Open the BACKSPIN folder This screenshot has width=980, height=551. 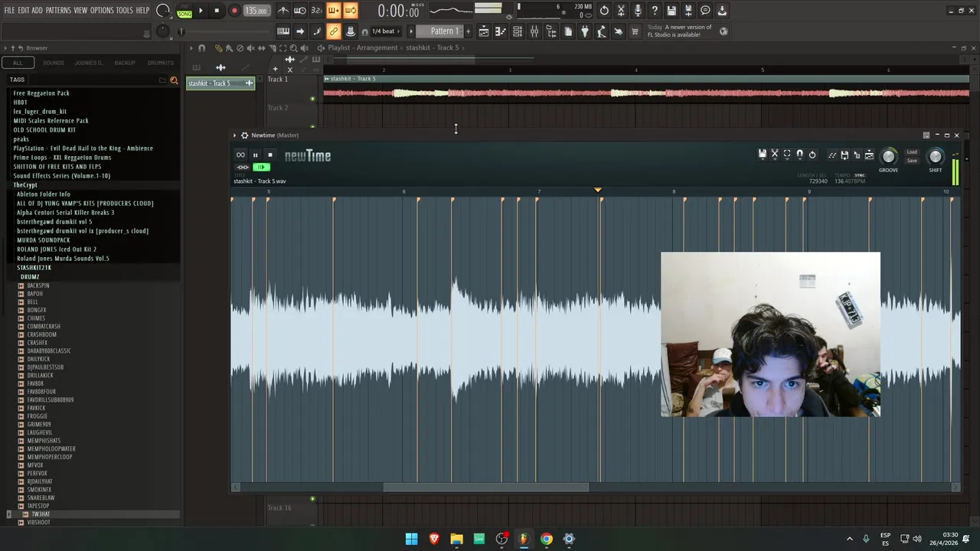tap(38, 285)
